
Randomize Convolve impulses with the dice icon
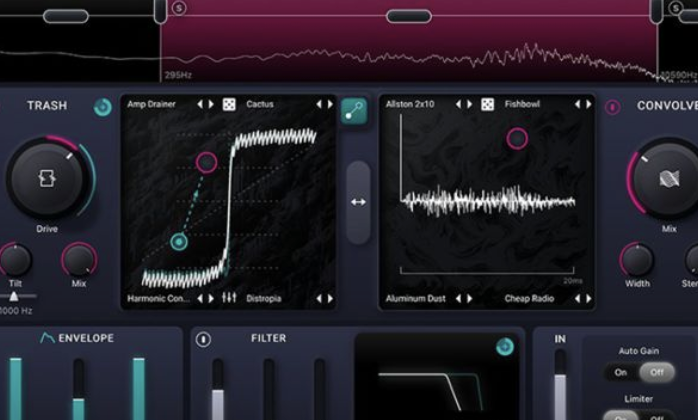[487, 104]
